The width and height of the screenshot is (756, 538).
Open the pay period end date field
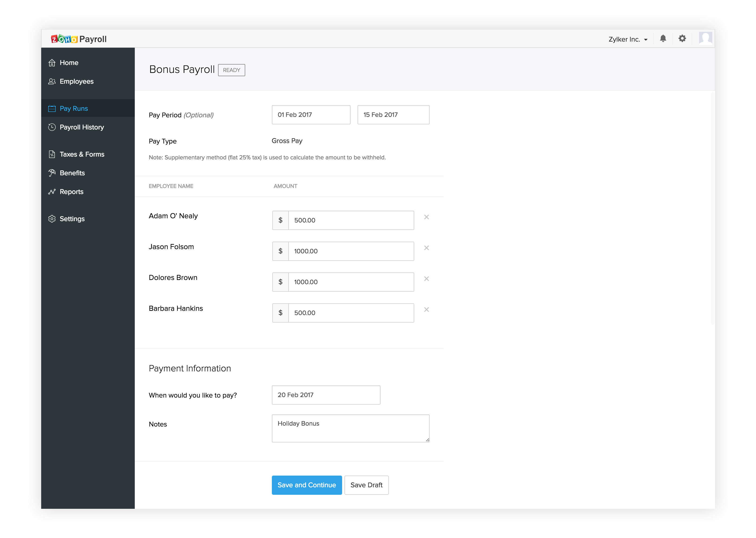pos(393,115)
